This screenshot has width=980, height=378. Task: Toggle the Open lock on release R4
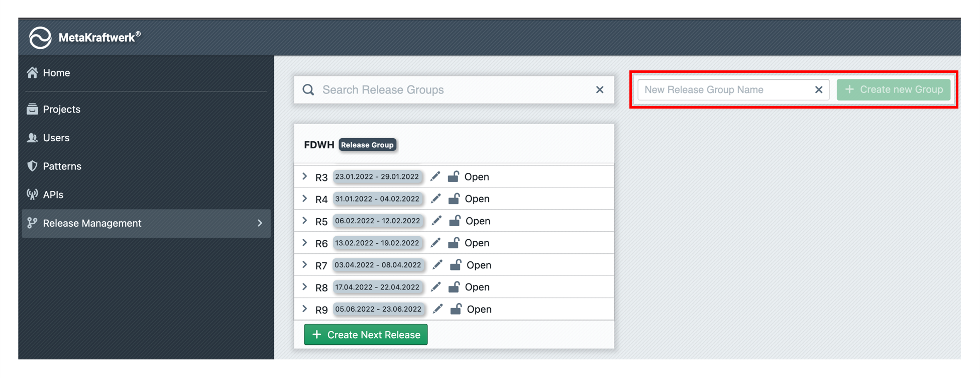click(x=454, y=199)
